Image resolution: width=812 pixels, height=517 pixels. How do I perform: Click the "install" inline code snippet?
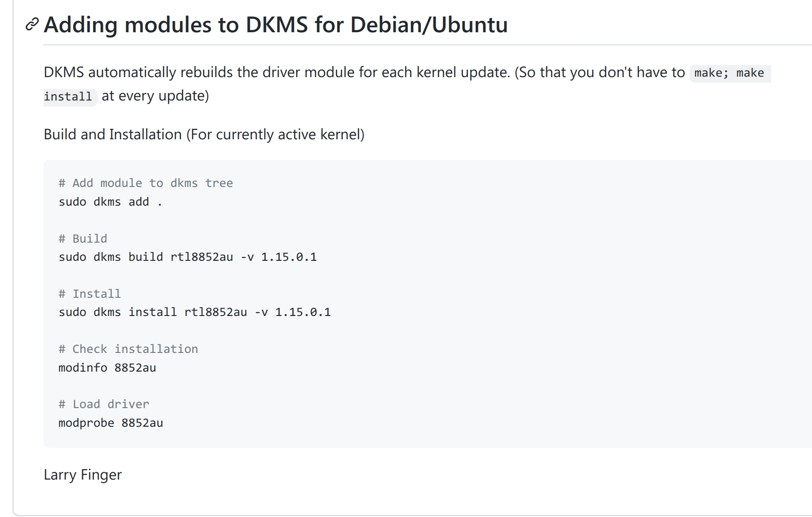point(68,96)
